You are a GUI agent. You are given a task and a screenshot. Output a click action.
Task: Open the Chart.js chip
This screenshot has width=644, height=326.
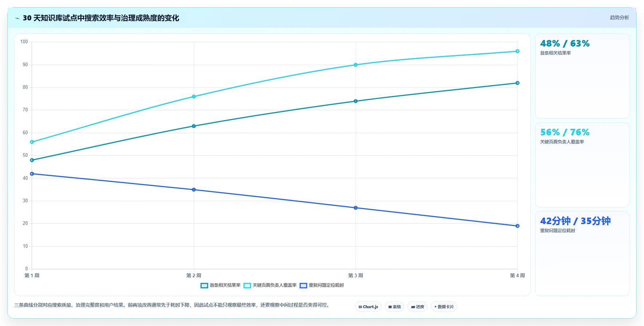368,307
